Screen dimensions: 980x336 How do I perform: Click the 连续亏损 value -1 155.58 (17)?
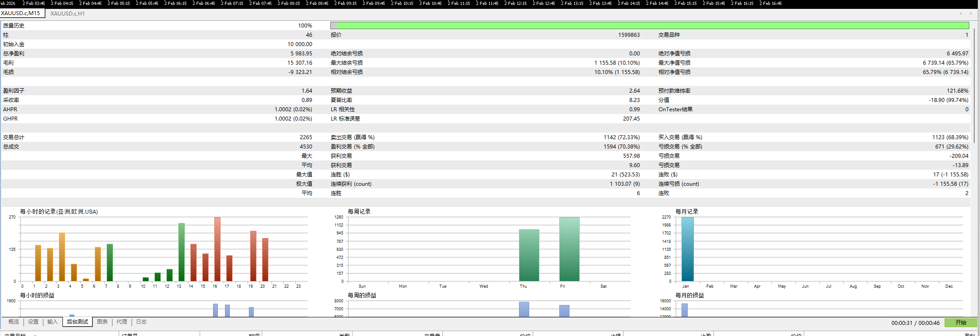(x=951, y=184)
